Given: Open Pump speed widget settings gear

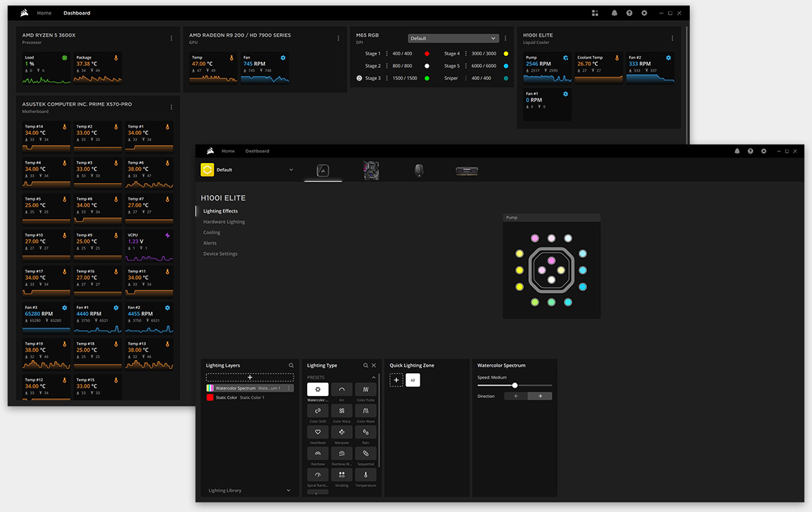Looking at the screenshot, I should (565, 58).
